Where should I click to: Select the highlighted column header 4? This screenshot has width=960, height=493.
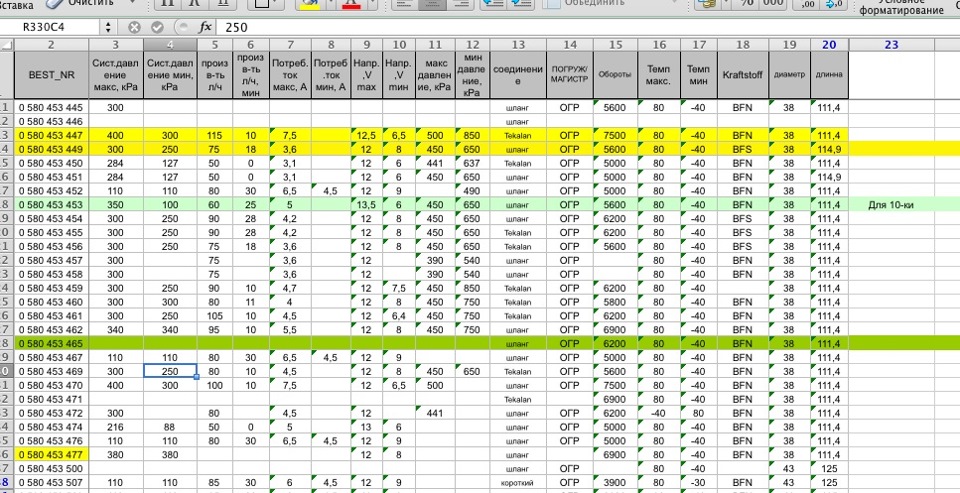click(x=170, y=45)
